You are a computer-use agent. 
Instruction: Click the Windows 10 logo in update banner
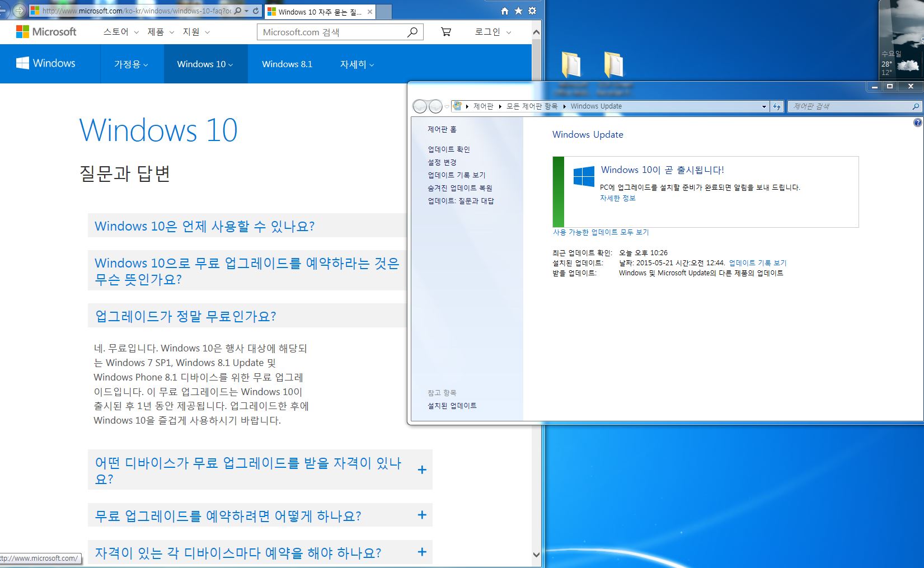point(584,176)
